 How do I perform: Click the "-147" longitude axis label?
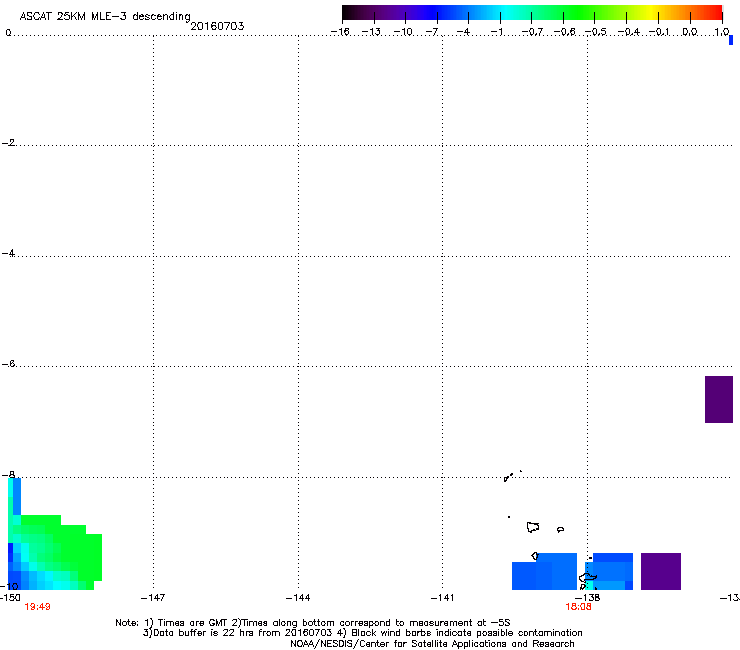point(153,598)
